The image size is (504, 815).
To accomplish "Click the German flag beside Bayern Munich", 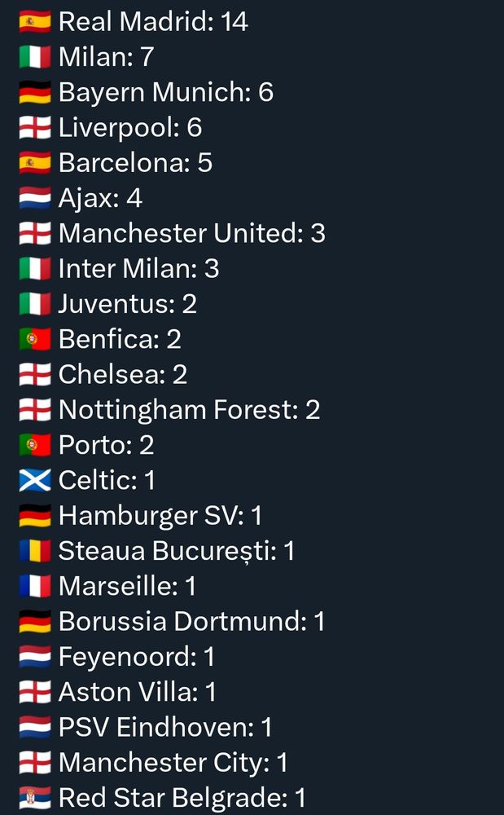I will [35, 93].
